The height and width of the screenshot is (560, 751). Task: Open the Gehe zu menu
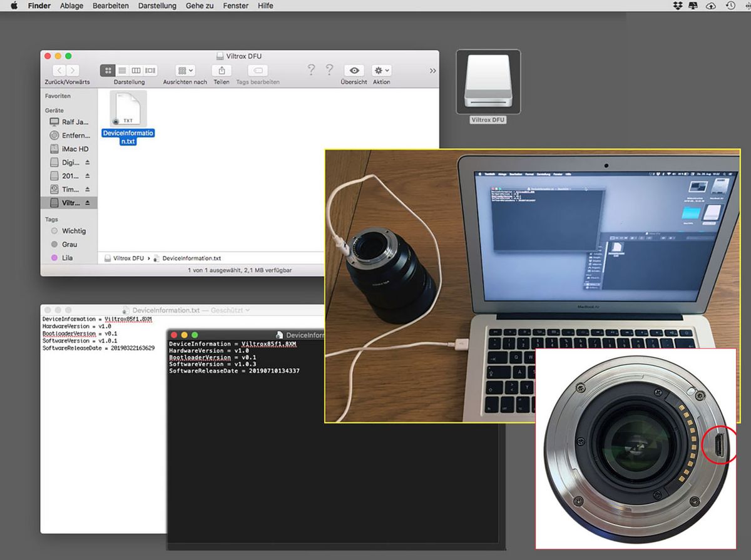click(200, 6)
